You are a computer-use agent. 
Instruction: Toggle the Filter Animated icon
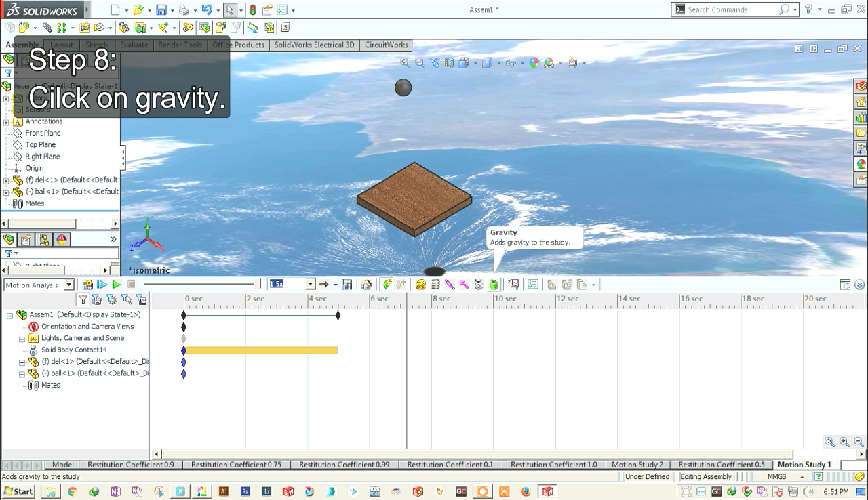coord(98,299)
